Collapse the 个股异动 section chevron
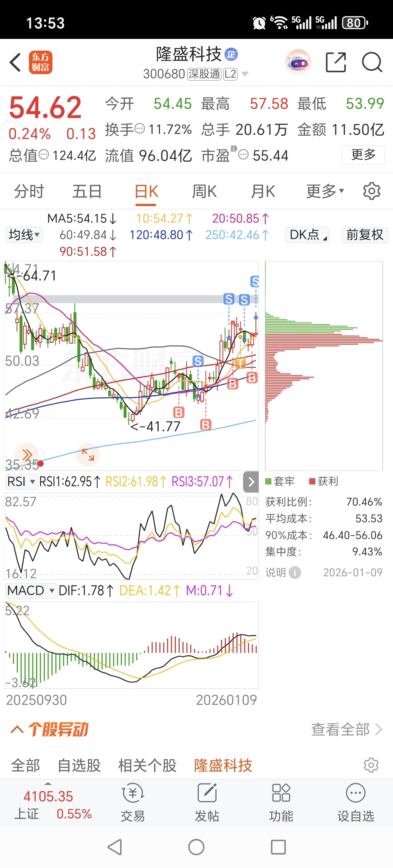Viewport: 393px width, 868px height. click(17, 729)
